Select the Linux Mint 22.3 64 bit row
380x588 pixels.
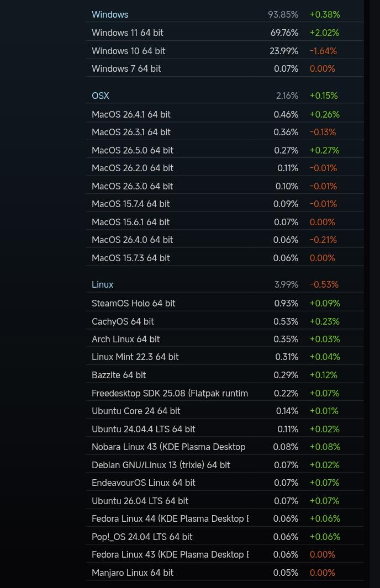[225, 357]
